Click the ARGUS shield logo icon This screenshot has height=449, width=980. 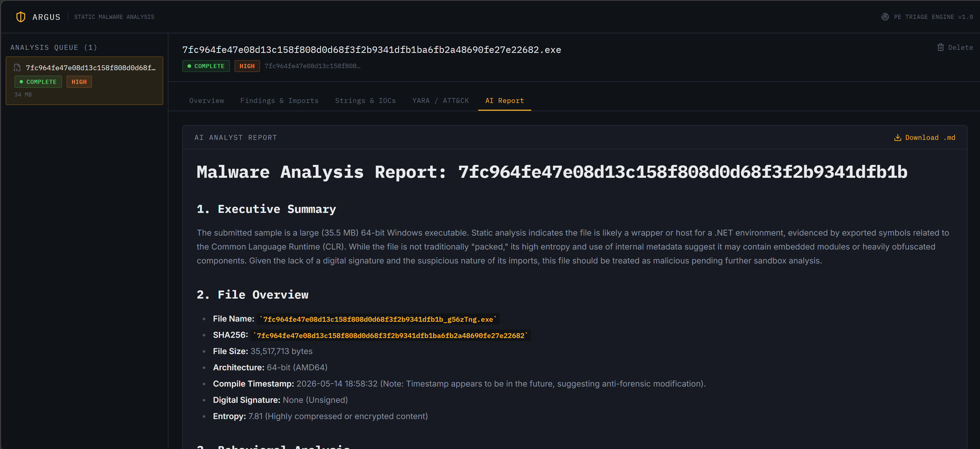[x=21, y=17]
